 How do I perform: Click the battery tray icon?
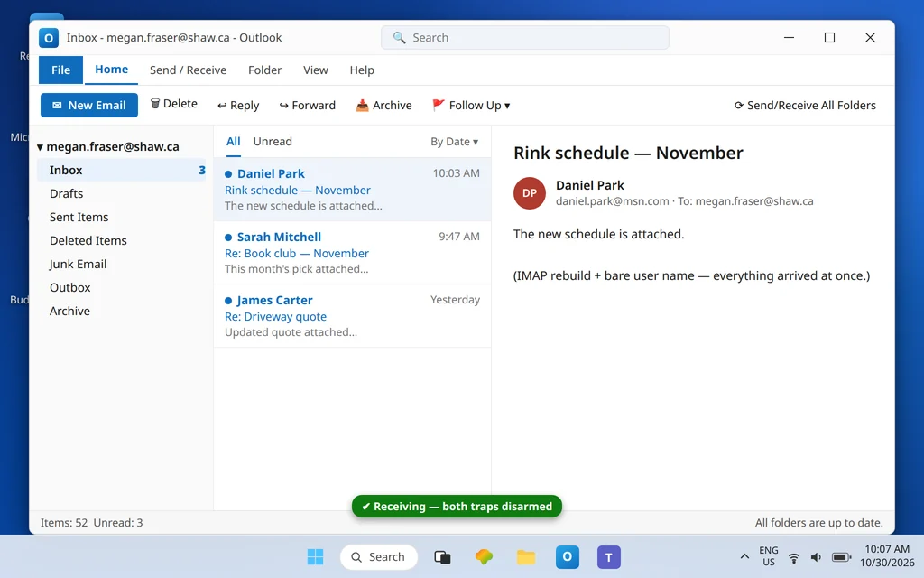click(x=841, y=557)
